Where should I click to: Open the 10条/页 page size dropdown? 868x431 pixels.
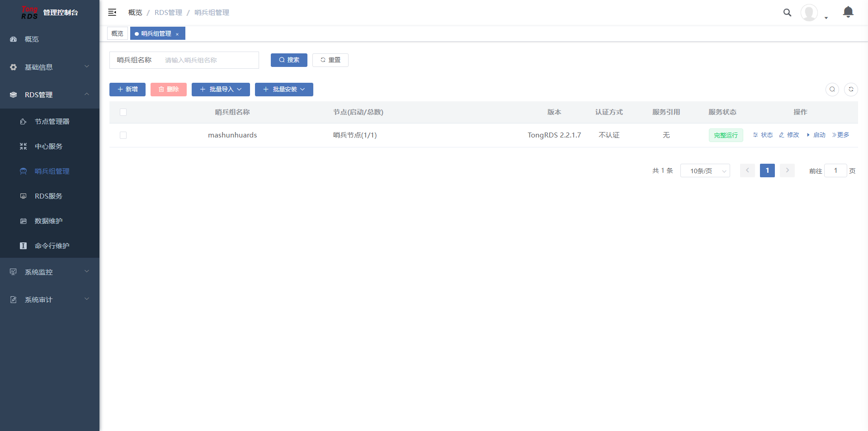[x=705, y=171]
